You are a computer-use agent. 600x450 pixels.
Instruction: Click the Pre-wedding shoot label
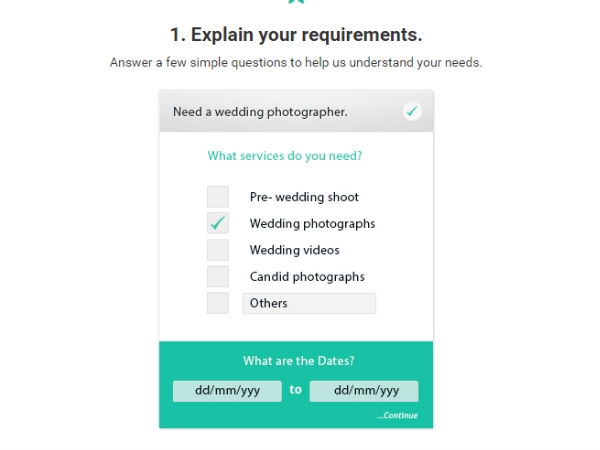pyautogui.click(x=304, y=197)
